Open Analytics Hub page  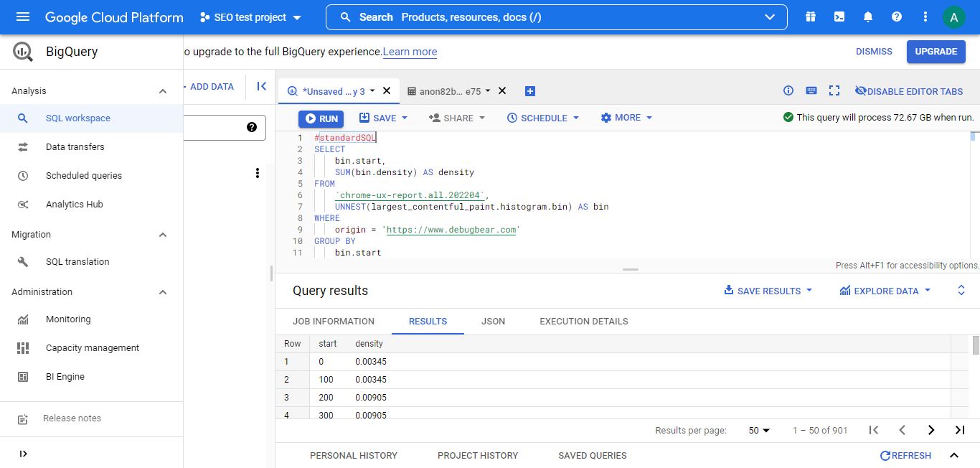tap(92, 205)
